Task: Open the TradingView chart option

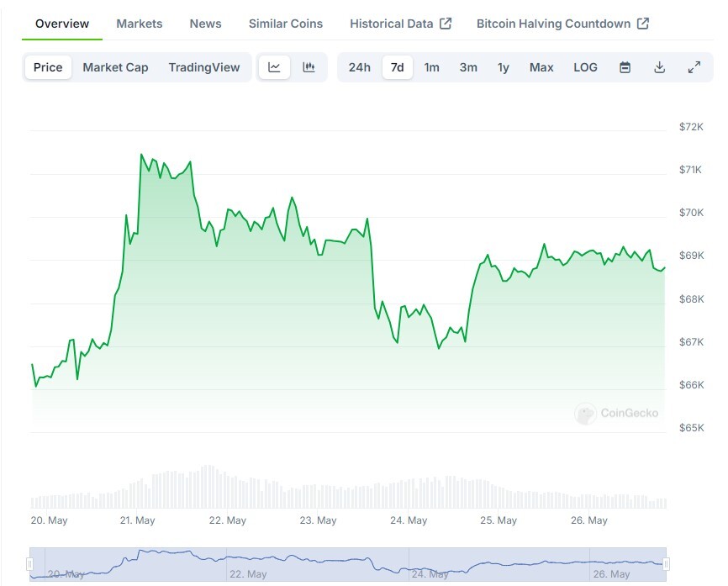Action: (x=203, y=67)
